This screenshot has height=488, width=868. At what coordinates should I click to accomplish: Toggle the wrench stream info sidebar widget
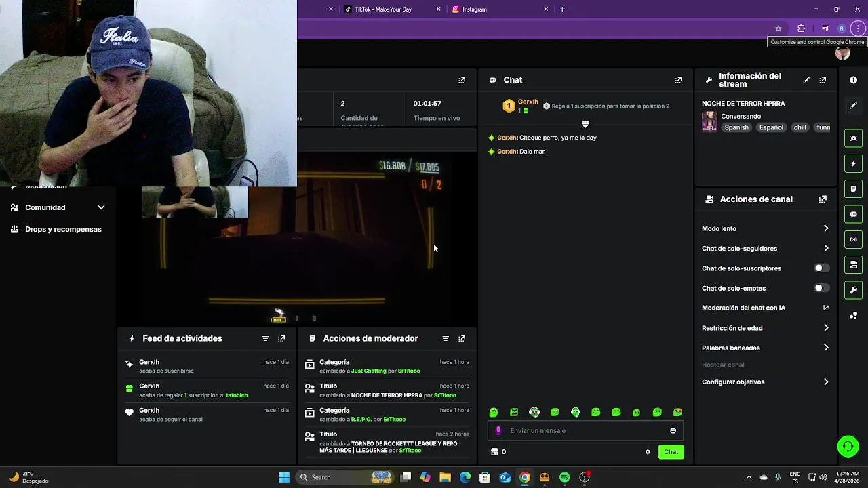click(853, 290)
